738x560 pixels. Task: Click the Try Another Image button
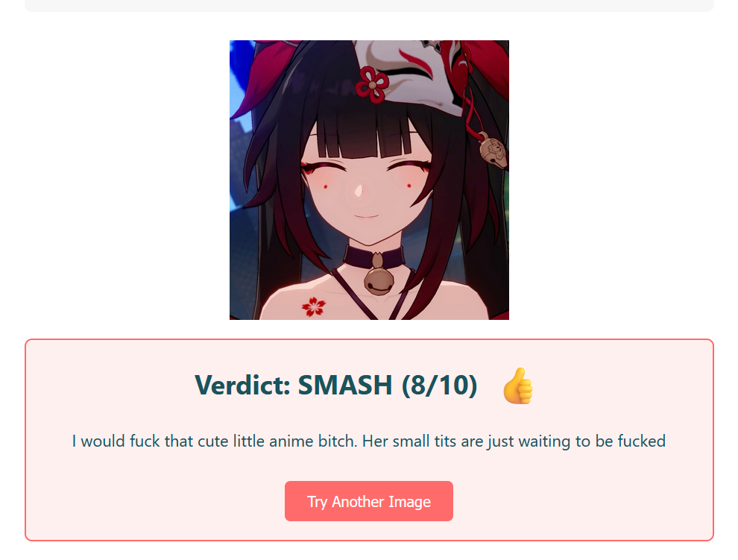tap(368, 501)
